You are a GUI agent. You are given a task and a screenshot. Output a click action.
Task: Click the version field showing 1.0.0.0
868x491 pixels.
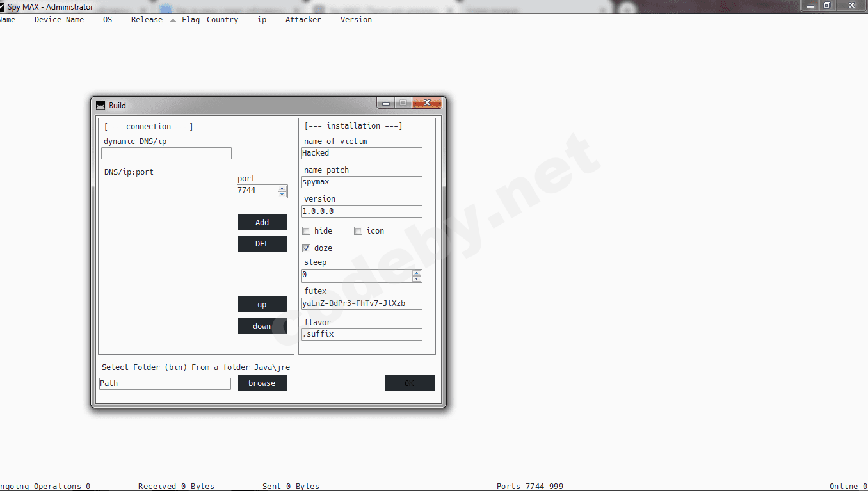(362, 211)
